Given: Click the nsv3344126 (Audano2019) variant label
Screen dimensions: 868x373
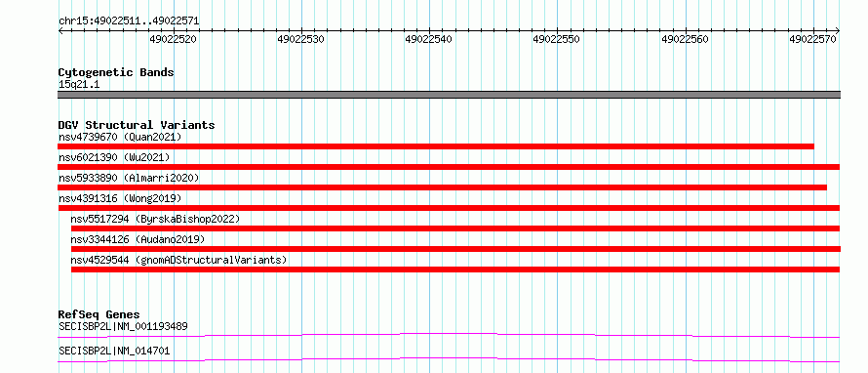Looking at the screenshot, I should (x=138, y=239).
